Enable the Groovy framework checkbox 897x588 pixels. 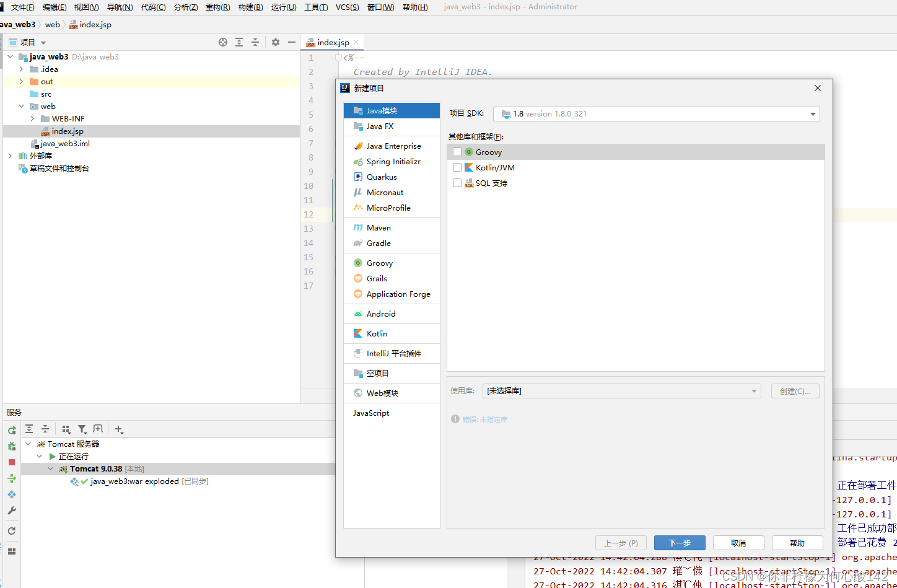(457, 152)
